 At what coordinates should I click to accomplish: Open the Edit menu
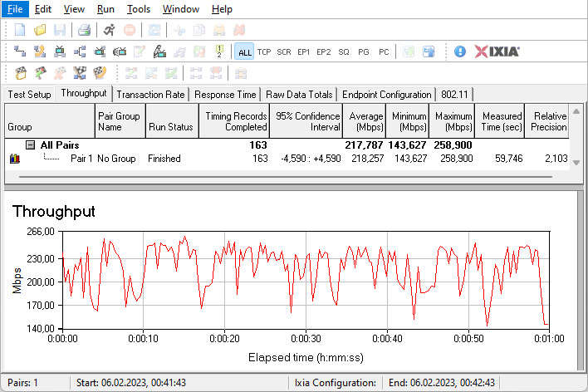pos(42,9)
